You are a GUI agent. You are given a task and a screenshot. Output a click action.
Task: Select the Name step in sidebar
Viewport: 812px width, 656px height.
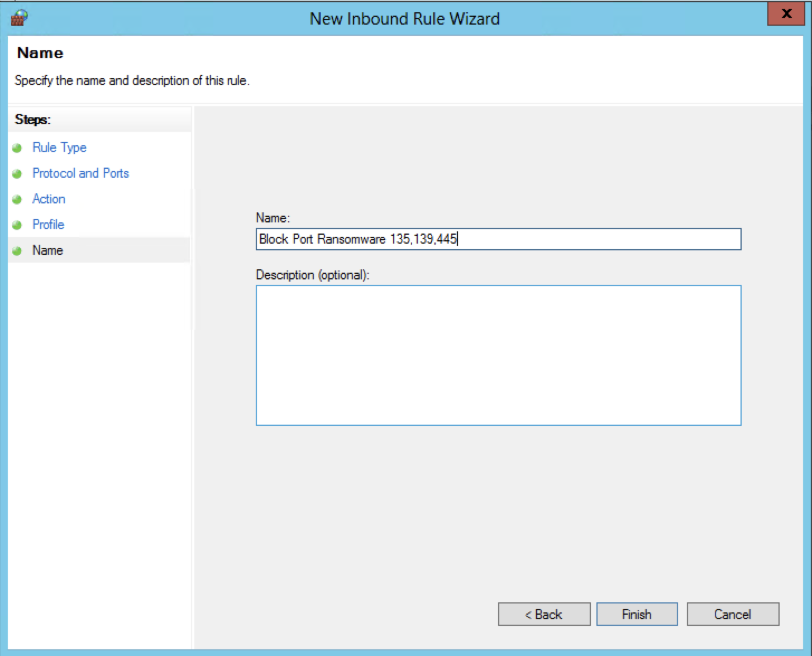47,250
